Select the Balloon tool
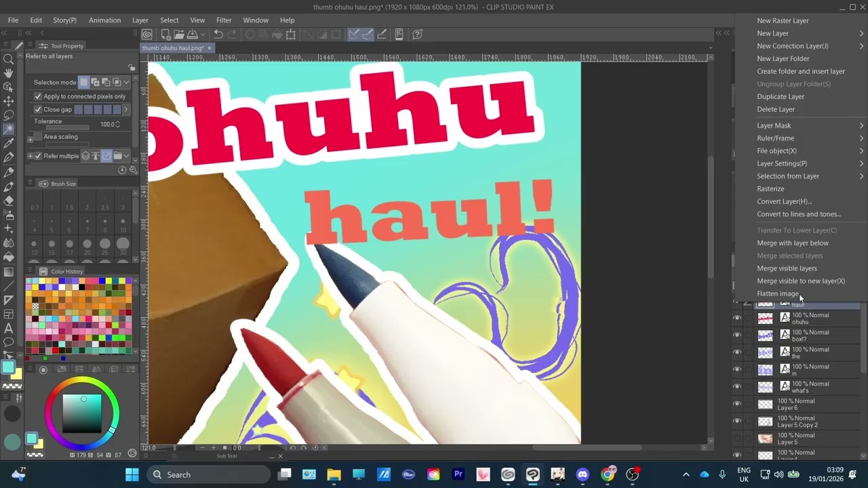This screenshot has height=488, width=868. [x=9, y=342]
